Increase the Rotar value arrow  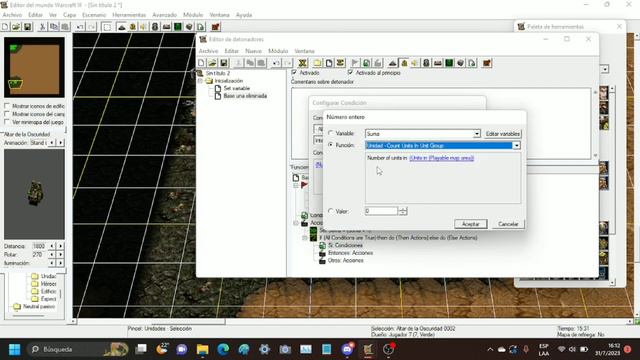coord(60,254)
